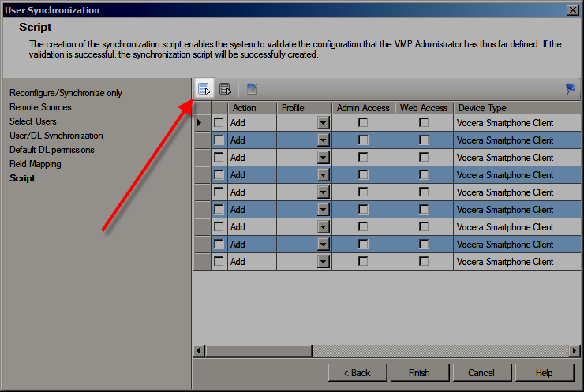Click the blue select-all rows toolbar icon
The height and width of the screenshot is (392, 584).
(x=204, y=89)
